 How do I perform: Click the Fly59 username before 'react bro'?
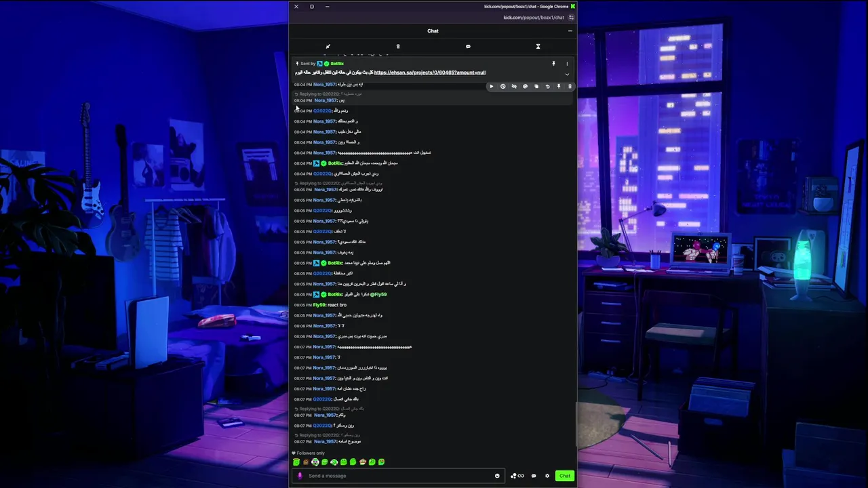[x=319, y=305]
